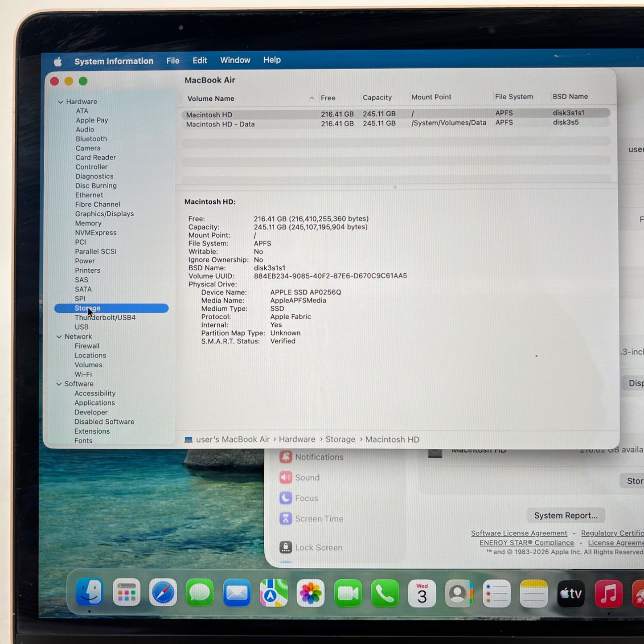The width and height of the screenshot is (644, 644).
Task: Open Maps from the Dock
Action: pyautogui.click(x=274, y=593)
